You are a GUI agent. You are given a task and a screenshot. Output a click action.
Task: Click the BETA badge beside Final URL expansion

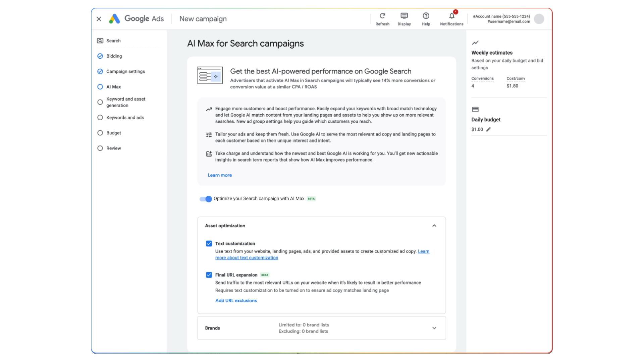point(265,275)
